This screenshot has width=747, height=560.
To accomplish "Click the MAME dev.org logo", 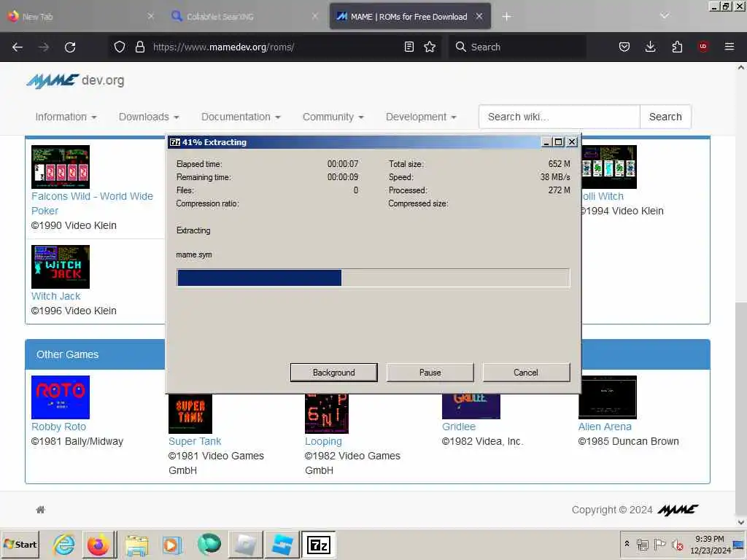I will (x=75, y=81).
